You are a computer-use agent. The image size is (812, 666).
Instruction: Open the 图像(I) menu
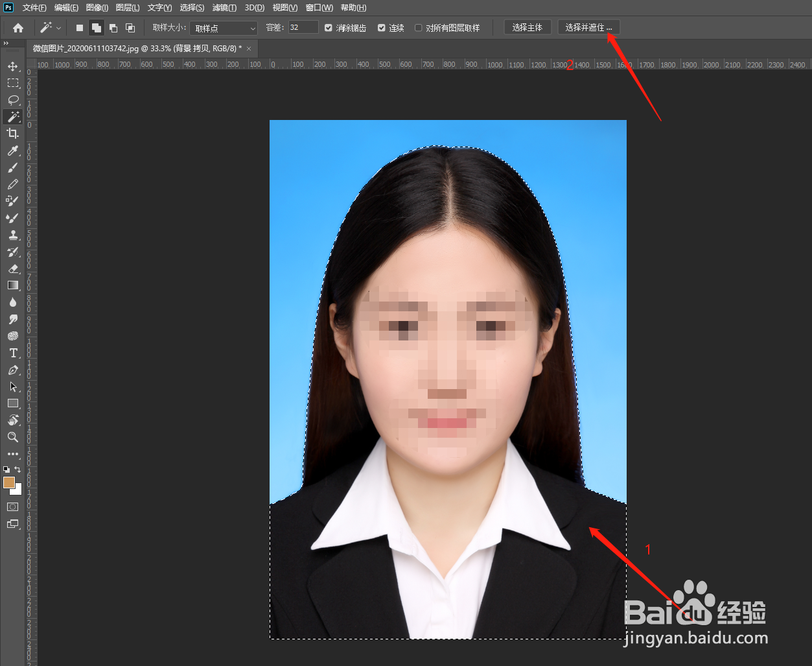coord(97,8)
